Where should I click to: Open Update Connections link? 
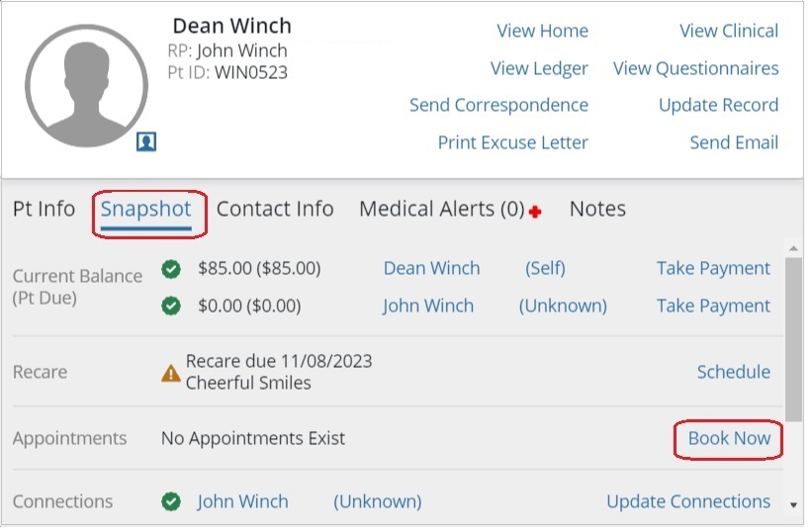[x=688, y=502]
